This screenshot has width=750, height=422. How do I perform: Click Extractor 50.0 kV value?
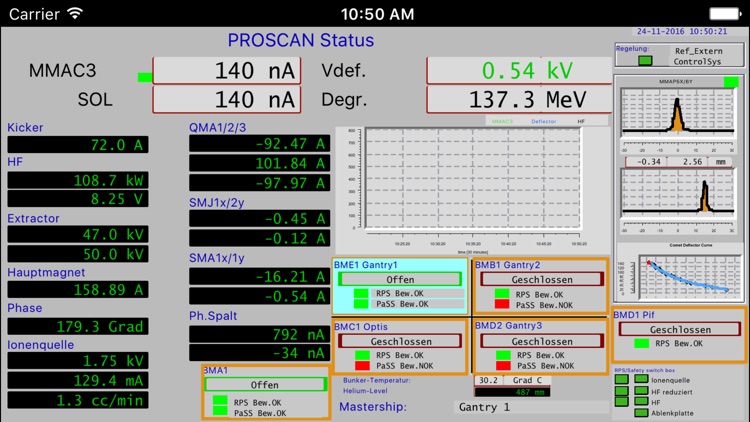[x=77, y=254]
